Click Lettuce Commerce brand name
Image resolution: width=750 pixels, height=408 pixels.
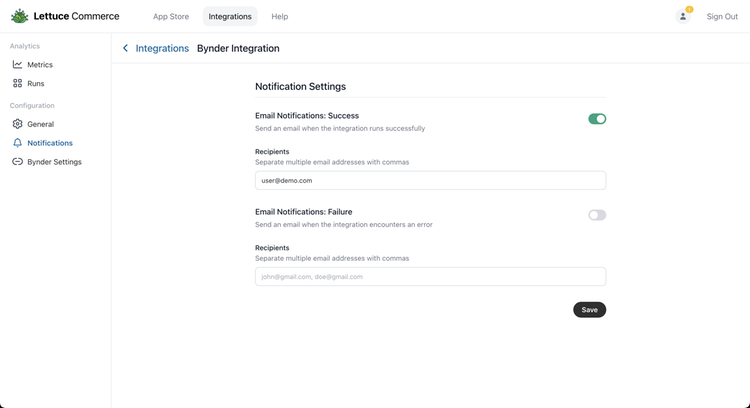click(77, 16)
